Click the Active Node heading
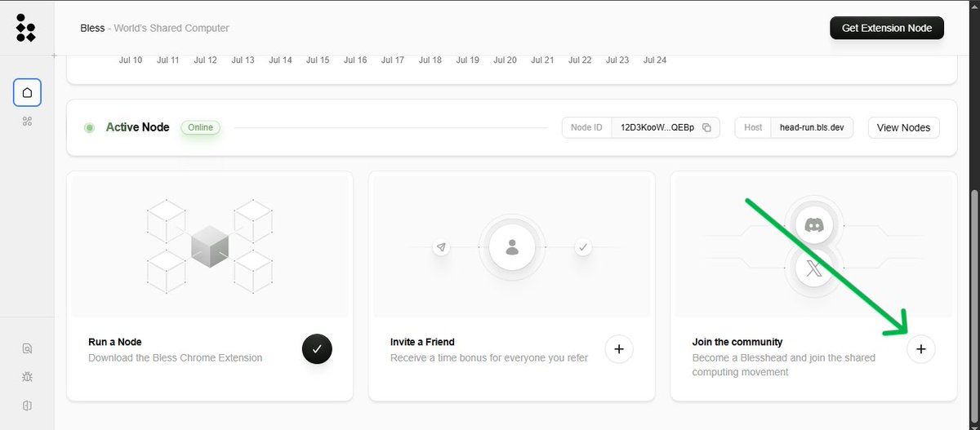 click(138, 127)
